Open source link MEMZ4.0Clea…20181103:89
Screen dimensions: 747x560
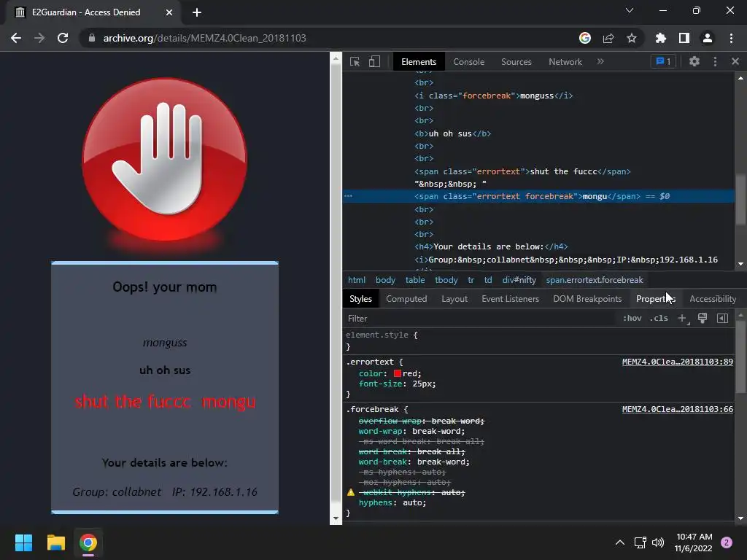(x=678, y=362)
